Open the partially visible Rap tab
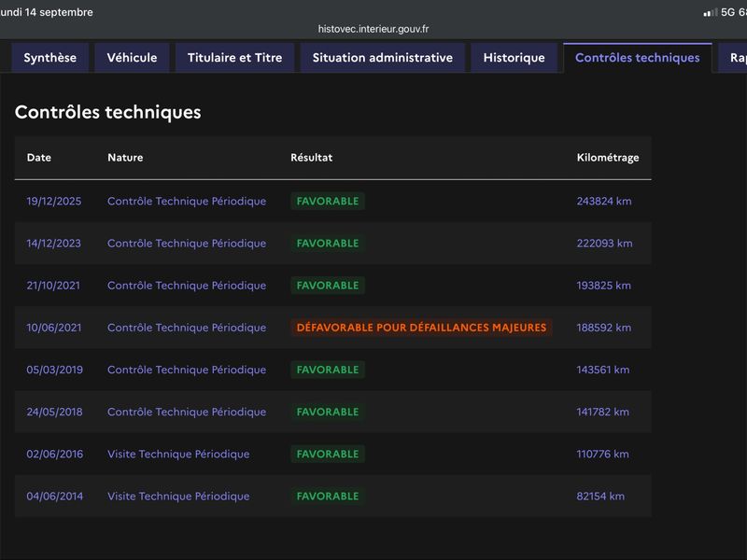This screenshot has width=747, height=560. (734, 58)
